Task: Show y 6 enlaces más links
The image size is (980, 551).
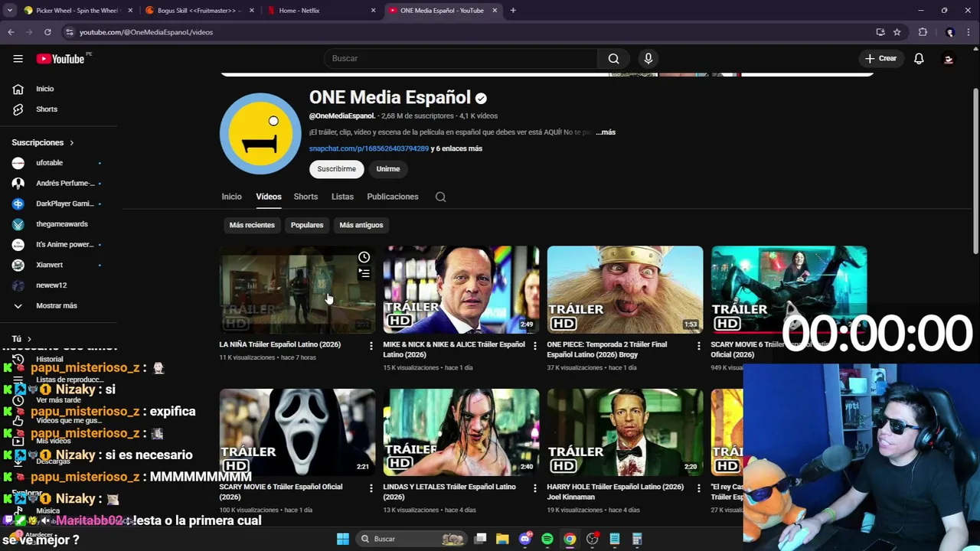Action: [456, 148]
